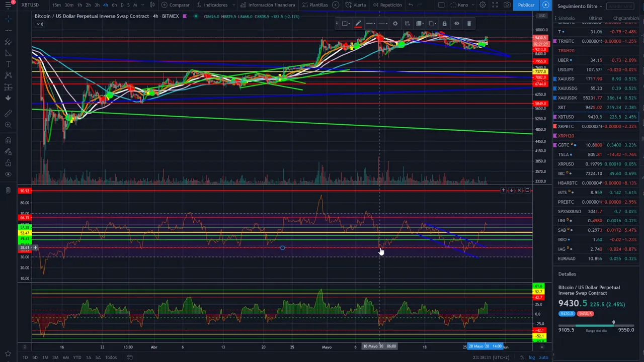Toggle hide all drawings eye icon
The height and width of the screenshot is (362, 644).
click(8, 174)
